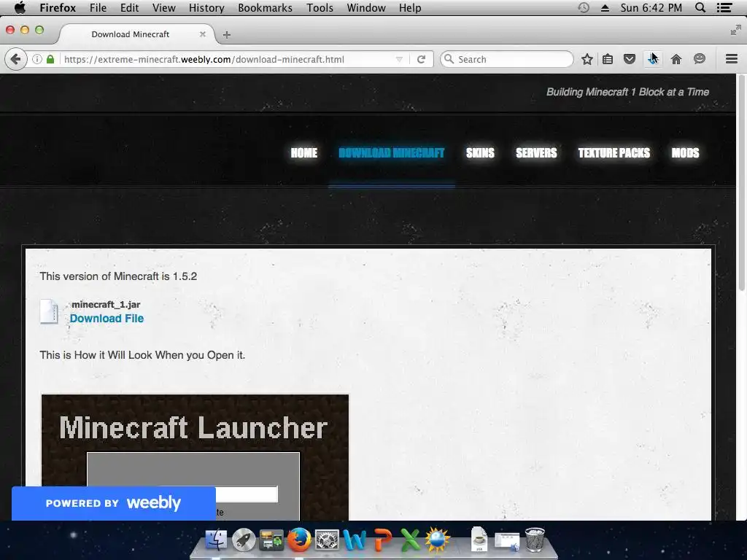Open the sun globe app in Dock
This screenshot has width=747, height=560.
[438, 540]
